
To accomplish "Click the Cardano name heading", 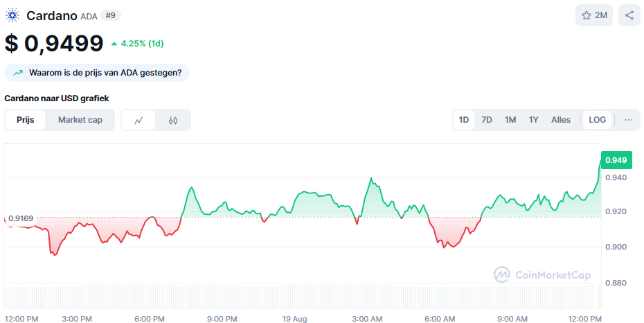I will pos(52,16).
